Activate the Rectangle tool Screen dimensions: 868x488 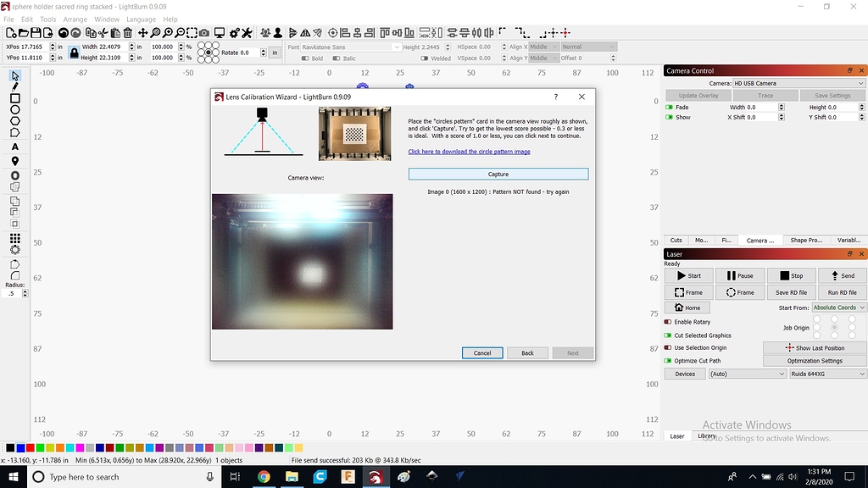tap(14, 98)
